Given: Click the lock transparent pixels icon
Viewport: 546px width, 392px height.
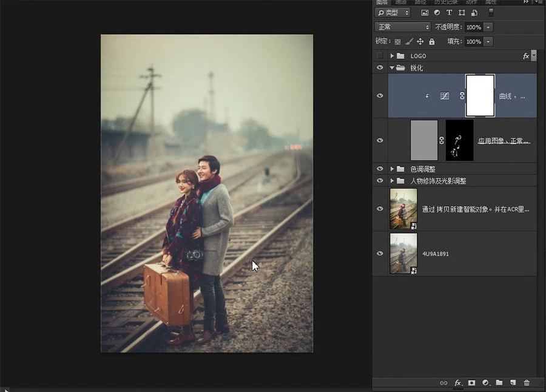Looking at the screenshot, I should click(397, 42).
